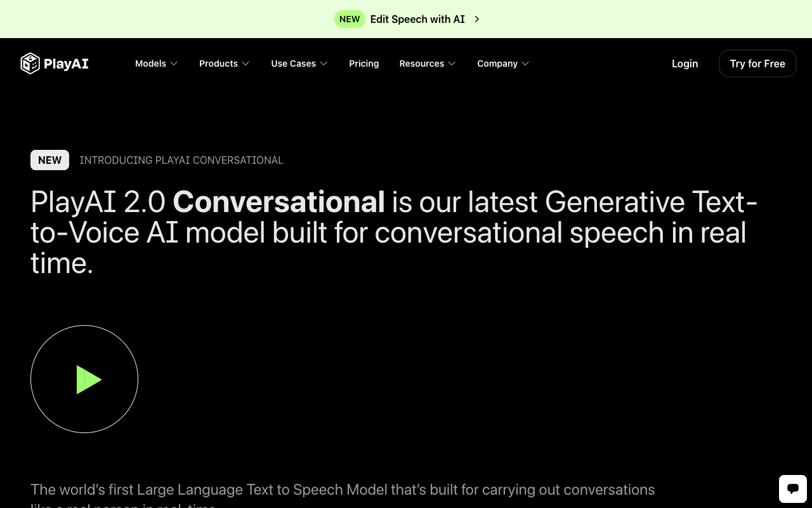Click the white NEW tag above headline

click(x=49, y=160)
